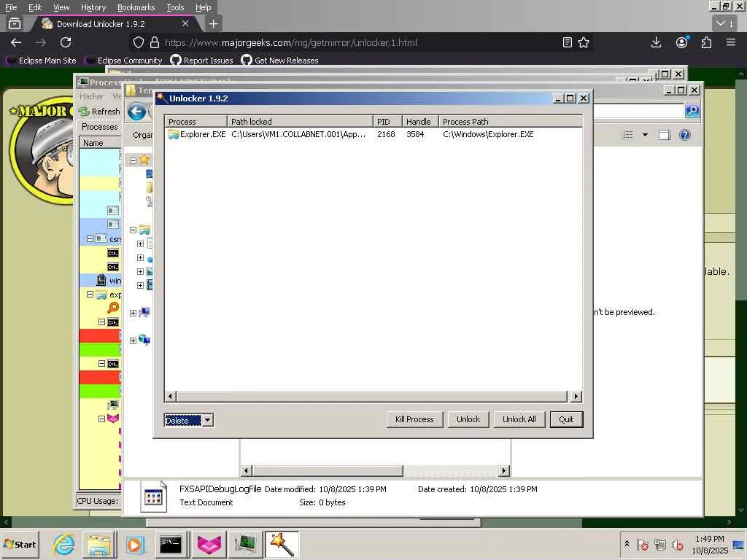Open the Firefox Bookmarks menu
Screen dimensions: 747x560
pos(136,7)
